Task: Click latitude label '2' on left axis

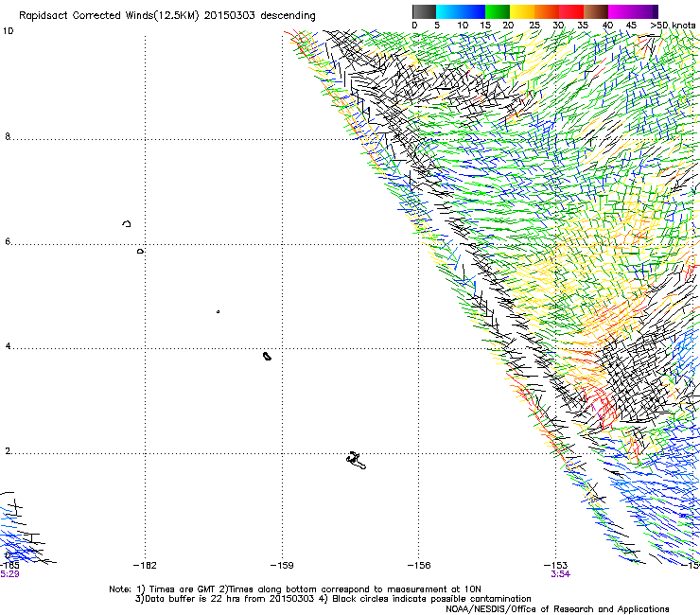Action: [x=8, y=450]
